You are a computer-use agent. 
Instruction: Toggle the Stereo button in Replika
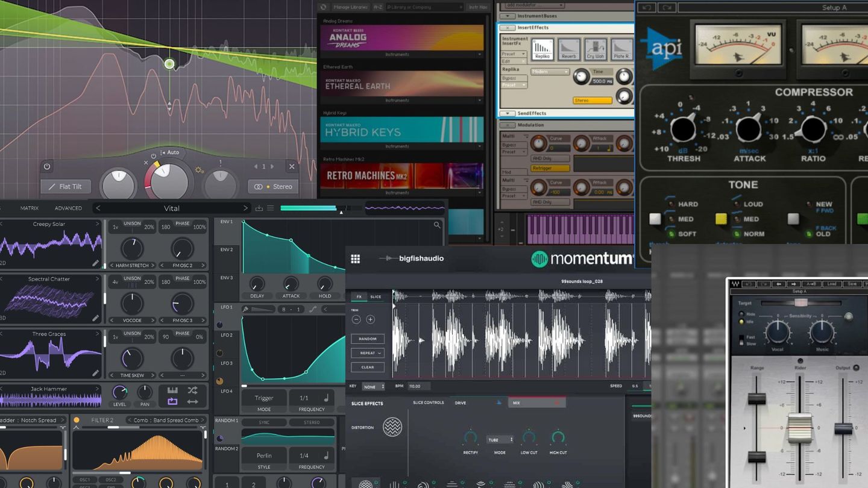tap(593, 101)
